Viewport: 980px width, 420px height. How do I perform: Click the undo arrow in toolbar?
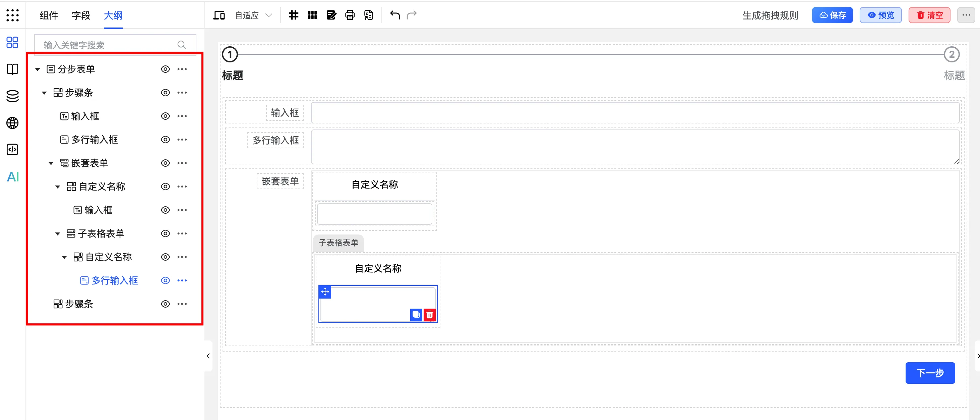click(x=395, y=15)
